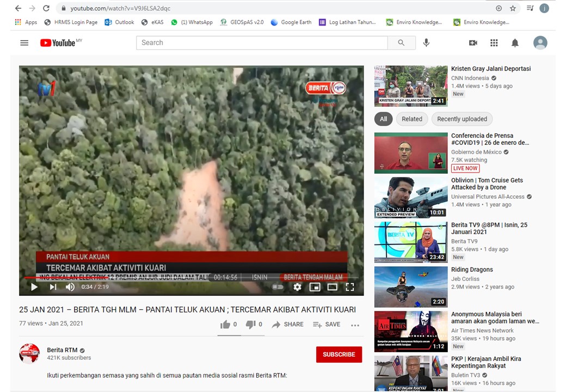Click SHARE below the video
Image resolution: width=566 pixels, height=392 pixels.
pyautogui.click(x=287, y=324)
